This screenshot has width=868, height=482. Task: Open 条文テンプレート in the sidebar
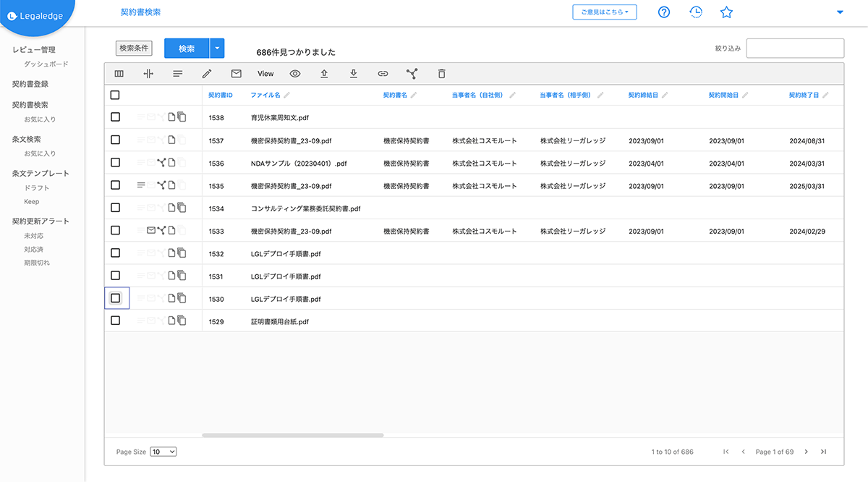[x=41, y=174]
